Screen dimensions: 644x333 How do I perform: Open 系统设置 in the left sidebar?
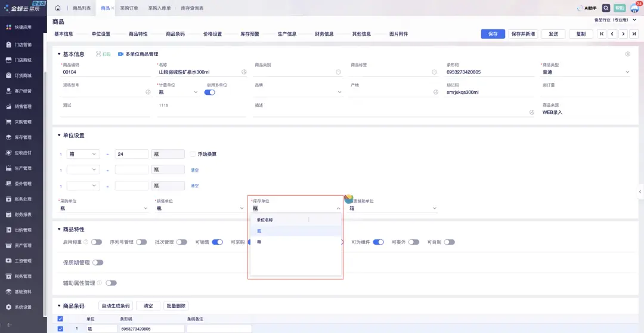[23, 307]
